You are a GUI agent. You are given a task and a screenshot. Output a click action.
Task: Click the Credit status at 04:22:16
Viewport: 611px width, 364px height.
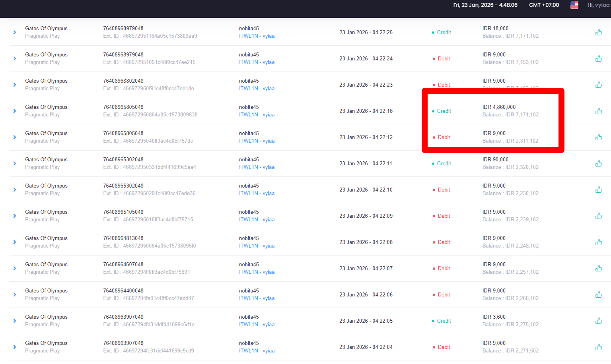tap(442, 111)
